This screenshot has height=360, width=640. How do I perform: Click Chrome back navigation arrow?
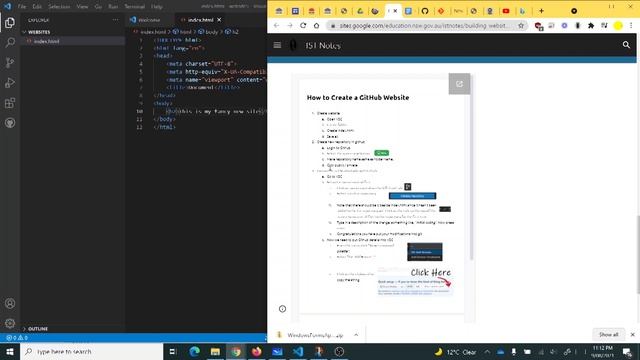(x=276, y=25)
